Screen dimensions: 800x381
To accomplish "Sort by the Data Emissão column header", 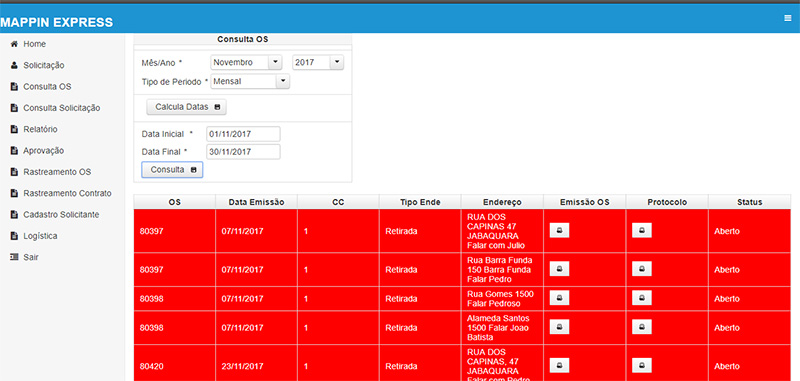I will coord(256,202).
